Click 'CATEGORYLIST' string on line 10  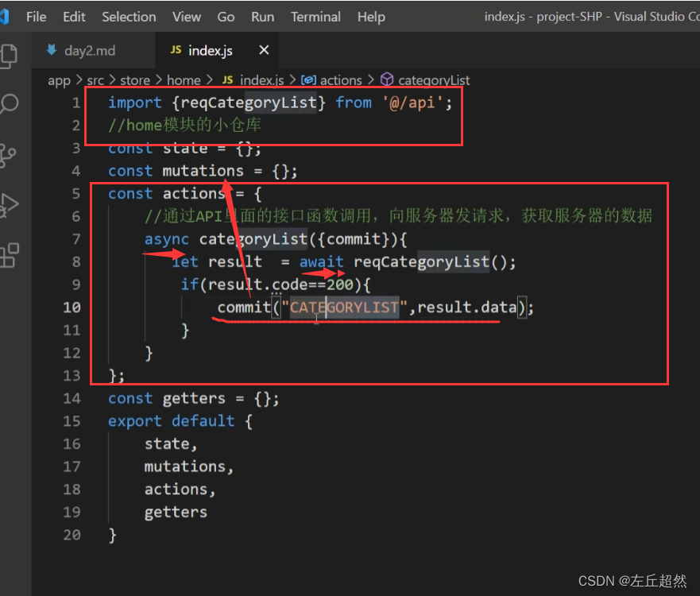[344, 308]
